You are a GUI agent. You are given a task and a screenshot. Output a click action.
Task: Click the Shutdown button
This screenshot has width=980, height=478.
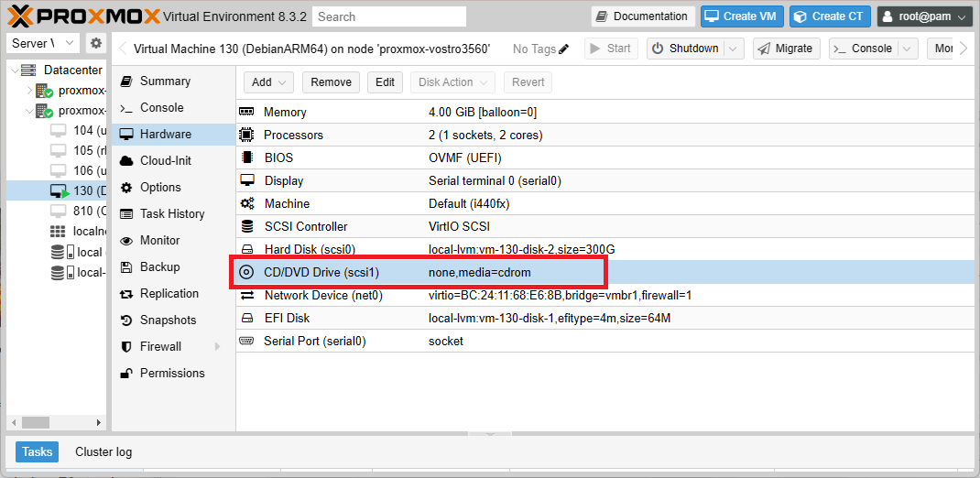[x=685, y=49]
